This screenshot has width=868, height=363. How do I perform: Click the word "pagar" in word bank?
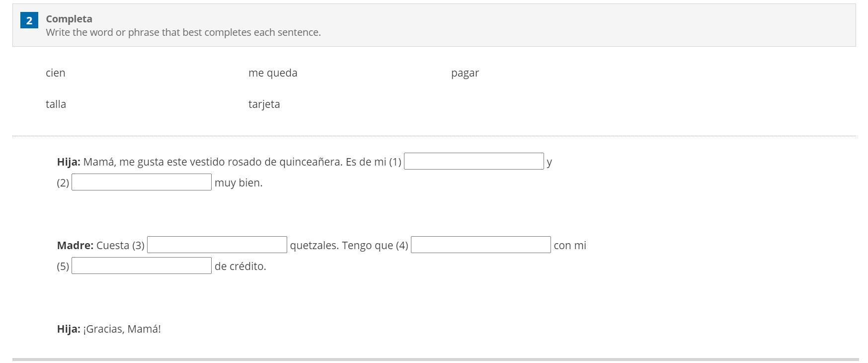point(465,73)
